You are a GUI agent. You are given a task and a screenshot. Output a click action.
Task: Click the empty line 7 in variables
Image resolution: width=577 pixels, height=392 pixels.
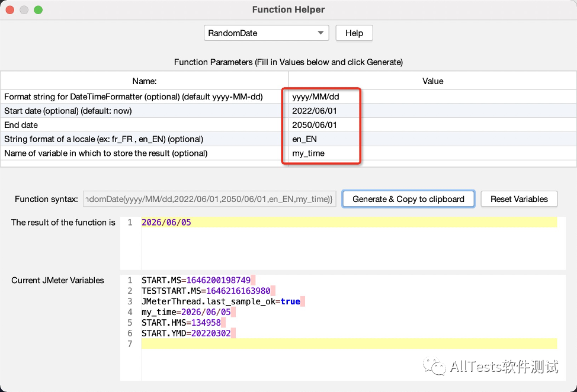click(x=349, y=344)
